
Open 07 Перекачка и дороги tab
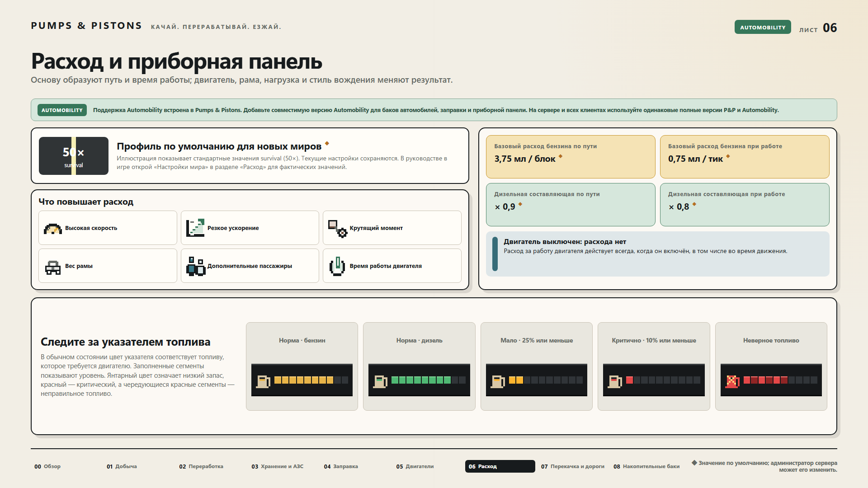(x=573, y=466)
